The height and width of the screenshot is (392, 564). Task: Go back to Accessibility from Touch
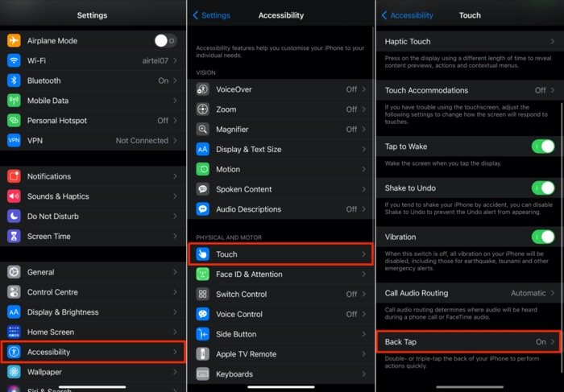(x=407, y=15)
